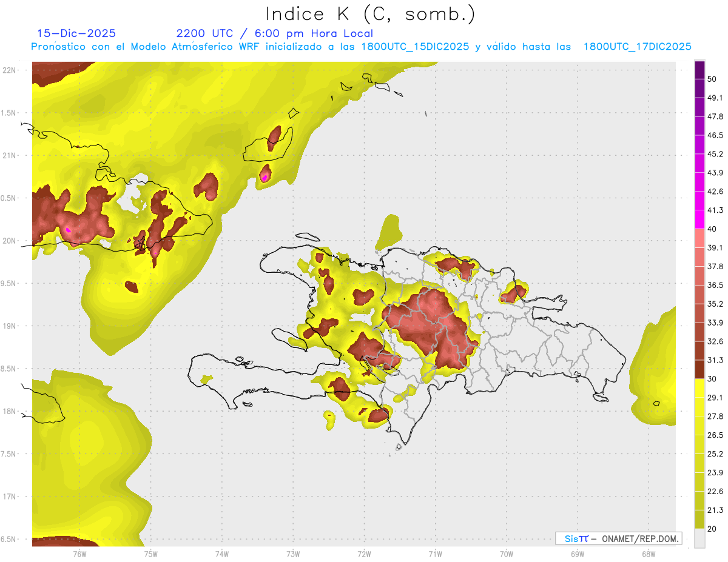Image resolution: width=728 pixels, height=562 pixels.
Task: Click the color bar value "43.9"
Action: click(x=715, y=173)
